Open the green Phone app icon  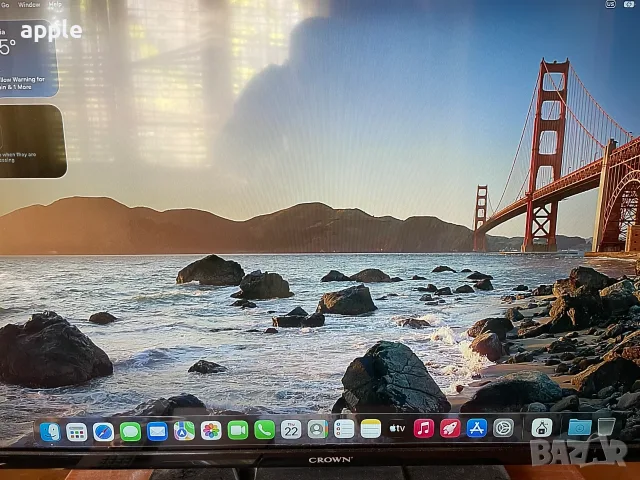[264, 430]
